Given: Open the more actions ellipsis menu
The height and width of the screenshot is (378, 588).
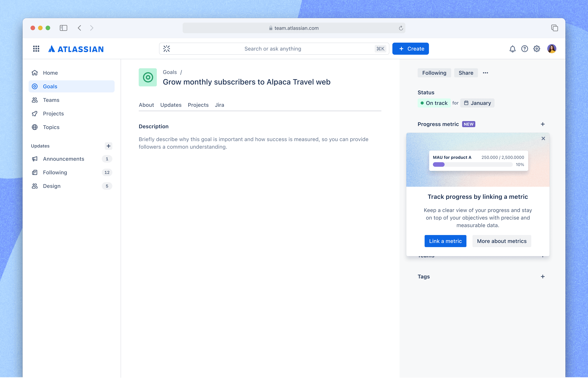Looking at the screenshot, I should click(485, 73).
